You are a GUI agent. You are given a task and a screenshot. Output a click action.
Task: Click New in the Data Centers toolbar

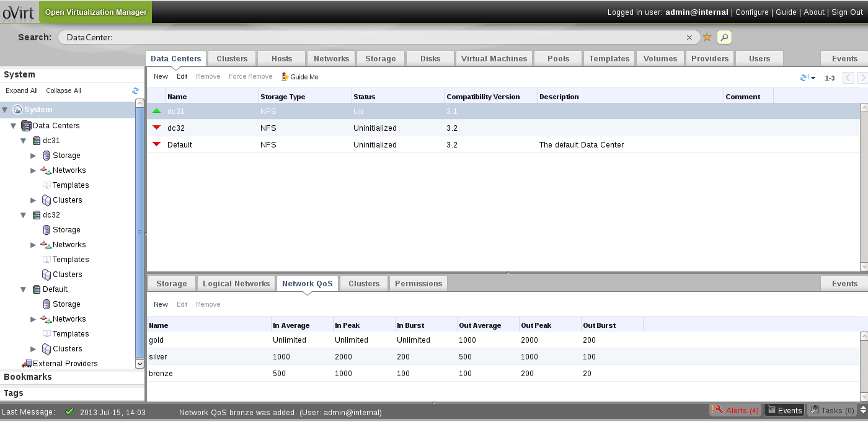coord(161,77)
